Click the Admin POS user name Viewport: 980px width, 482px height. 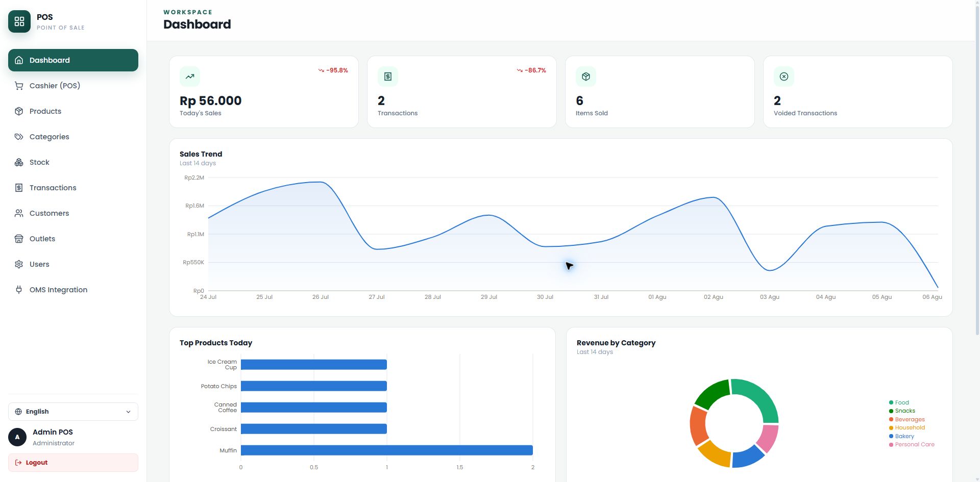coord(53,432)
